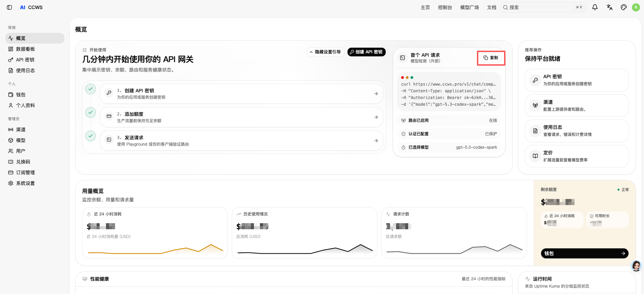Open API 密钥 in the sidebar
Screen dimensions: 644x294
35,60
